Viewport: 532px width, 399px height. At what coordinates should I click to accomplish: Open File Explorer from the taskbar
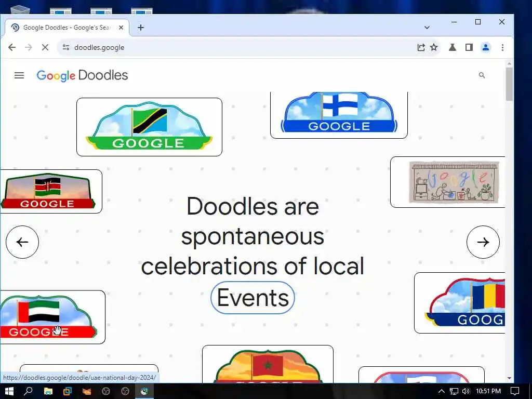click(x=48, y=391)
